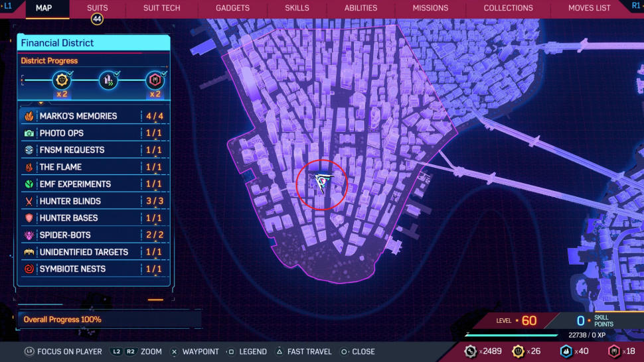
Task: Click the Hunter Bases shield icon
Action: tap(29, 218)
